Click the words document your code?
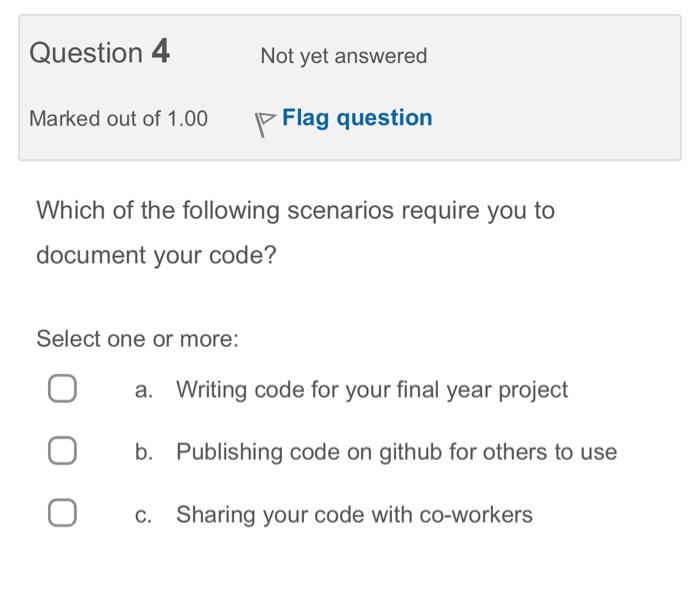 (x=156, y=256)
